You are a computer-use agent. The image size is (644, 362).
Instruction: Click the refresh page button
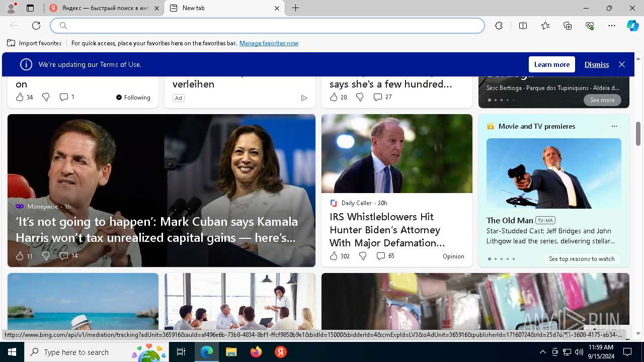(x=36, y=26)
